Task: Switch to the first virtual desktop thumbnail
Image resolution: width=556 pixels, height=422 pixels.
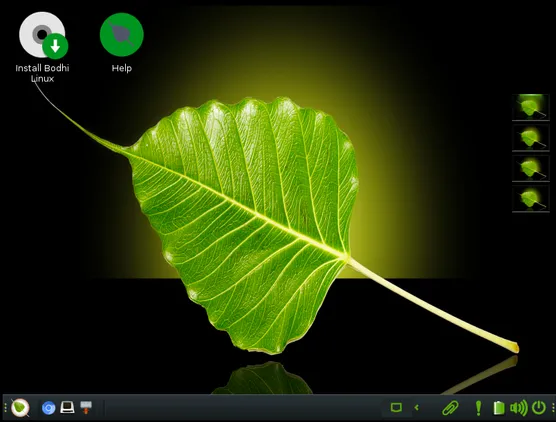Action: click(x=530, y=107)
